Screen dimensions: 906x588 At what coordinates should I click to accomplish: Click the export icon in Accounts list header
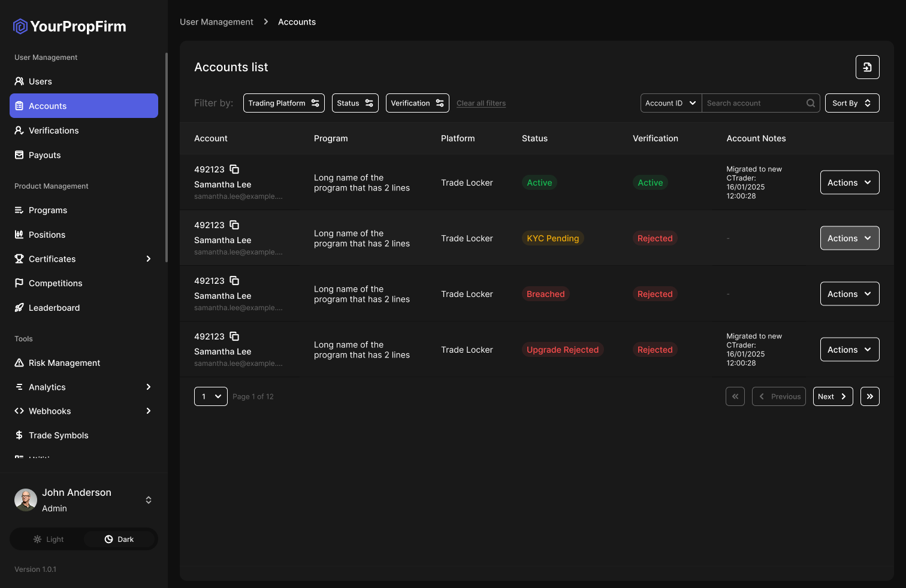coord(867,67)
